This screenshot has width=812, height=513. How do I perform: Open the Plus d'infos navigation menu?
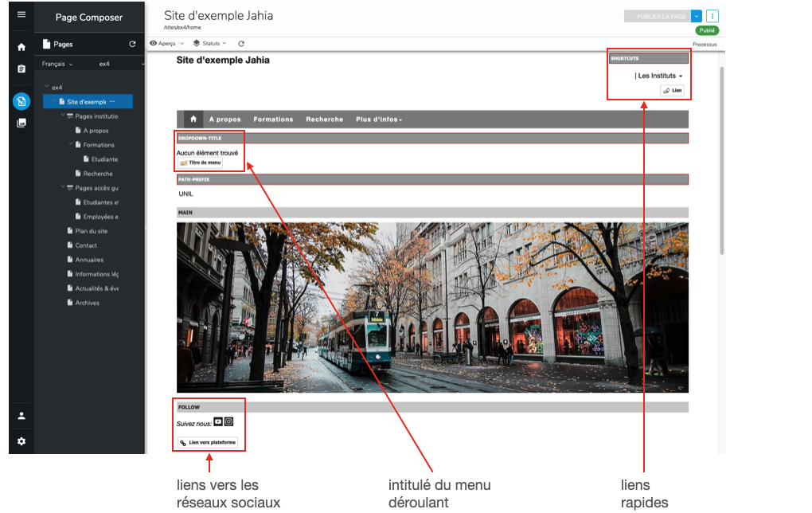[378, 119]
